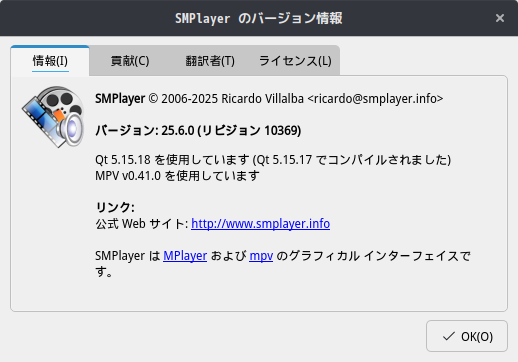Select the バージョン: 25.6.0 text line
Viewport: 518px width, 362px height.
[198, 130]
